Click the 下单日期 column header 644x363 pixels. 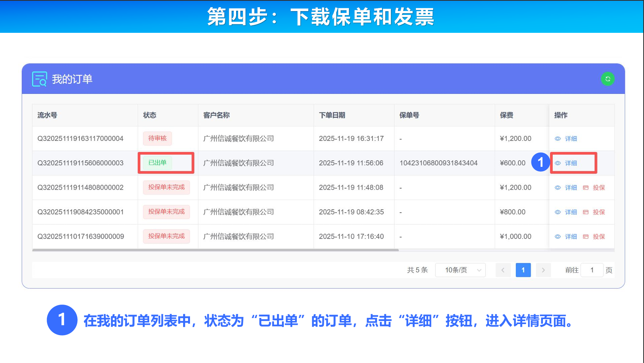[x=332, y=115]
